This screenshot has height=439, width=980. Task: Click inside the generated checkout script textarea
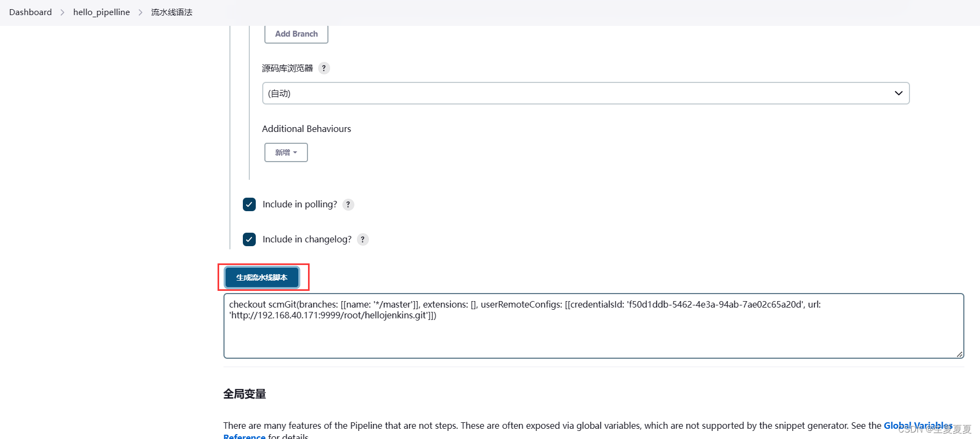(x=593, y=326)
